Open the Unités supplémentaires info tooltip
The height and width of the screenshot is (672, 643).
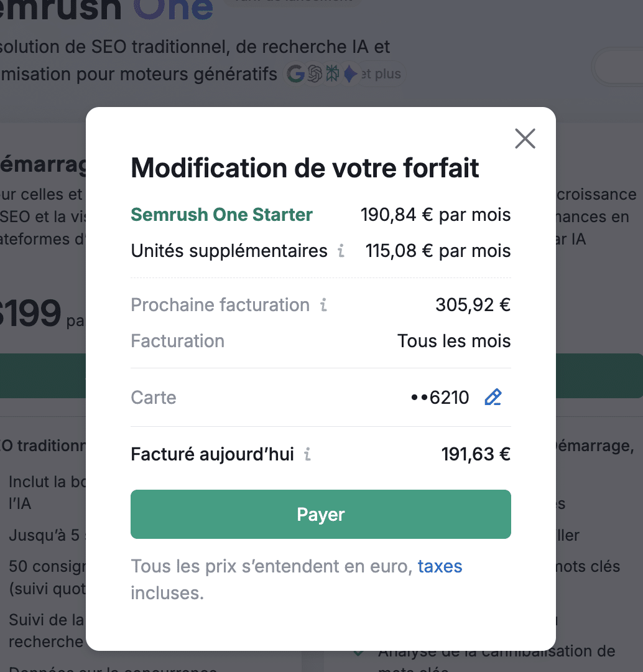[342, 251]
